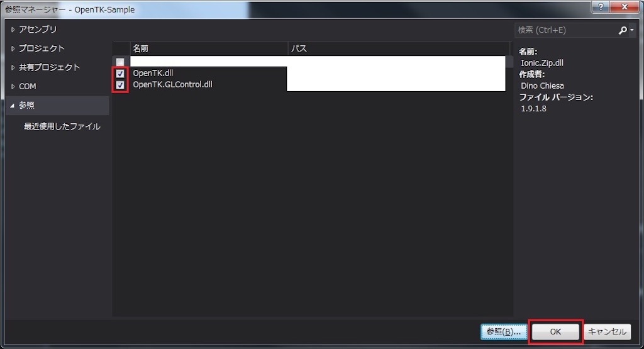The image size is (644, 349).
Task: Sort by 名前 column header
Action: click(x=209, y=48)
